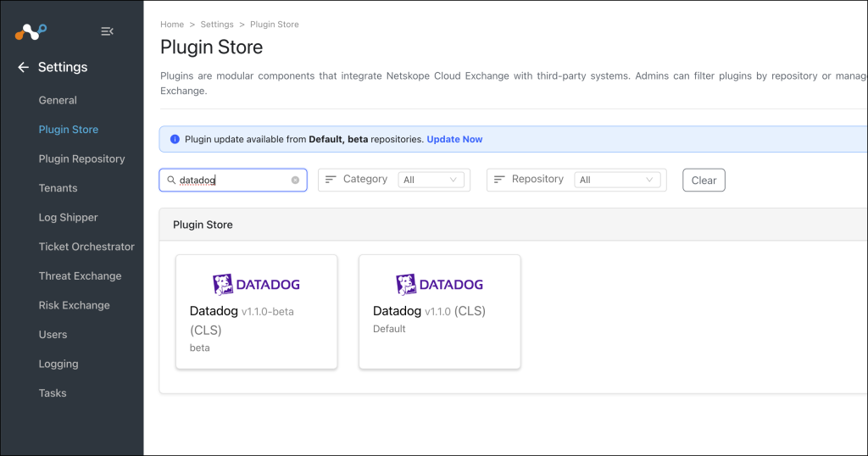Open Tasks settings
The image size is (868, 456).
53,393
